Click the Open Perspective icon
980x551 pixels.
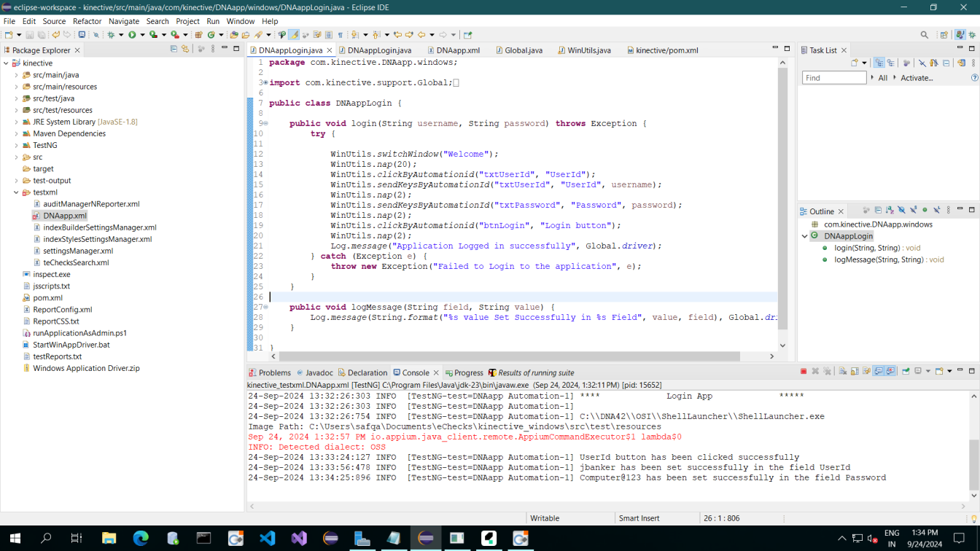(944, 35)
